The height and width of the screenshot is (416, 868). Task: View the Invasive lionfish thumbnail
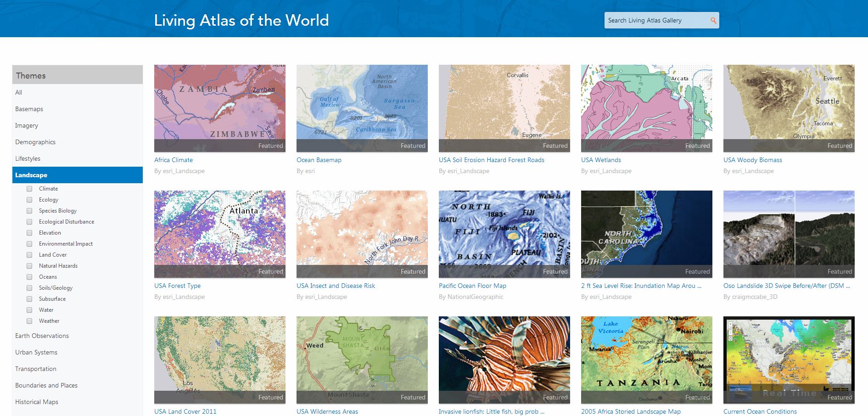[x=504, y=360]
